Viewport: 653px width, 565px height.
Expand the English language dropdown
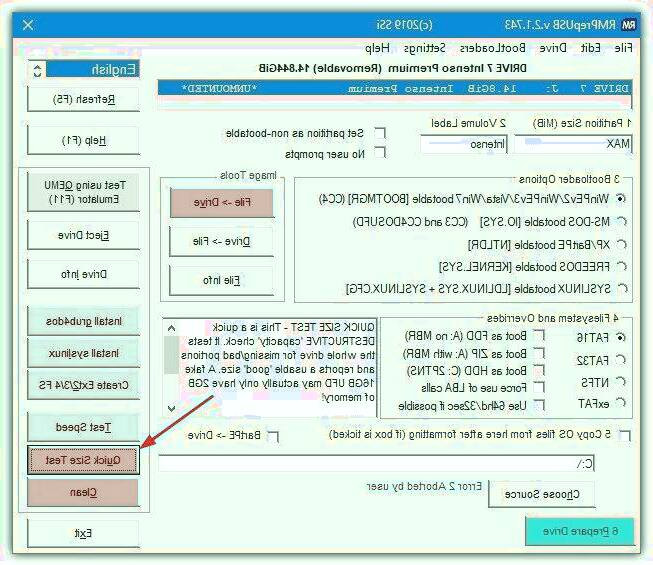click(x=37, y=70)
